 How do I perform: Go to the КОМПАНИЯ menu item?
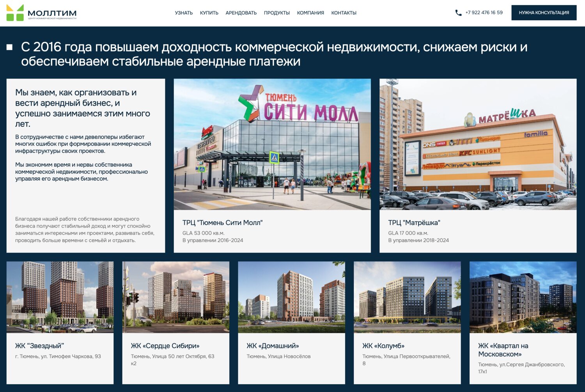coord(310,13)
